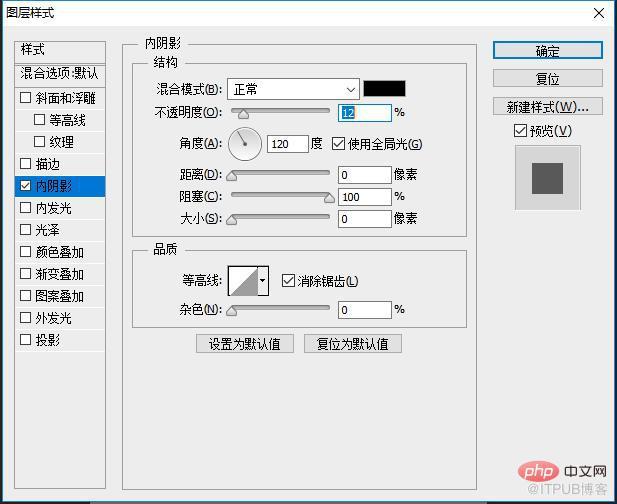
Task: Click the 距离 slider handle
Action: 232,176
